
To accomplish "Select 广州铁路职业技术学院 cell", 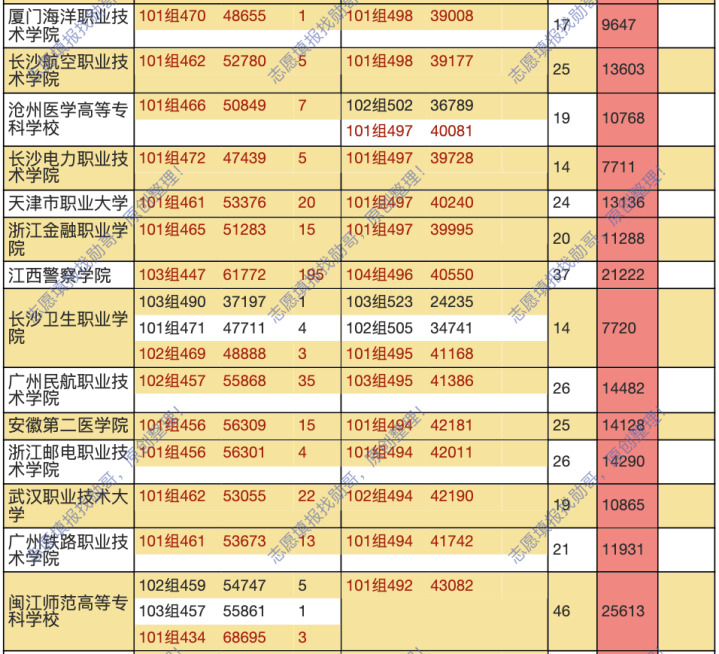I will tap(68, 550).
